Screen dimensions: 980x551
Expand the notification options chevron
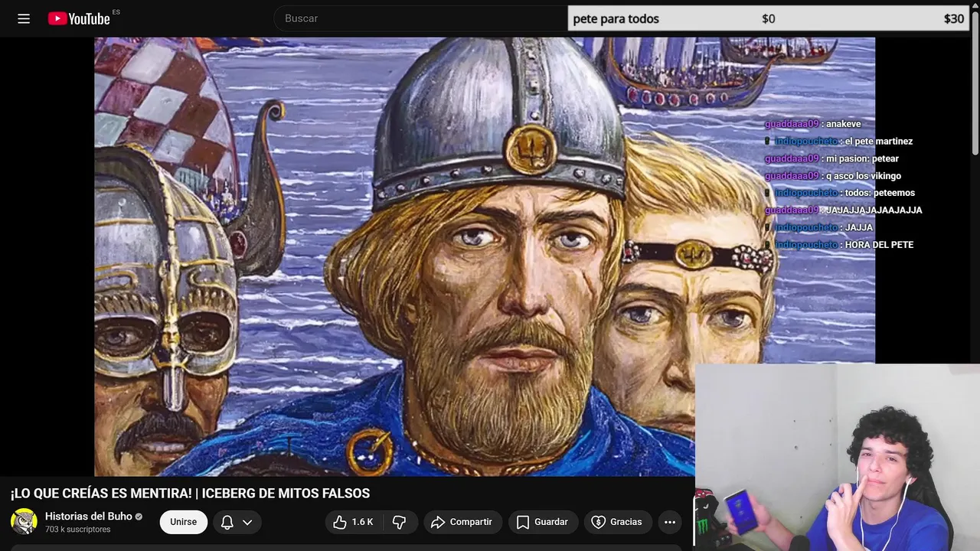tap(247, 522)
